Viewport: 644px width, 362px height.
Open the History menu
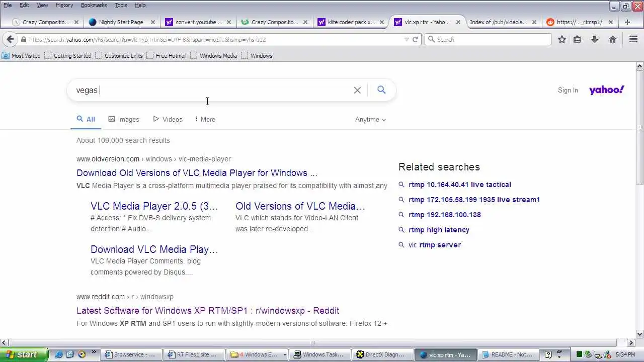pos(64,5)
